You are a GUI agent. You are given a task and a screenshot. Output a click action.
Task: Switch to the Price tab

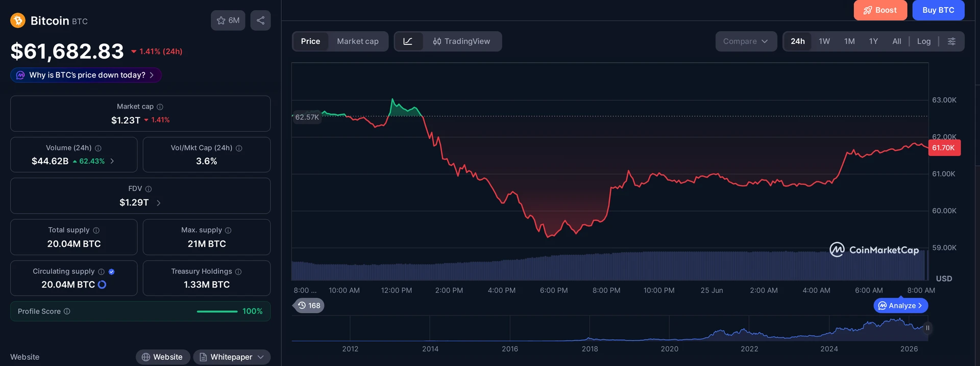click(x=310, y=41)
